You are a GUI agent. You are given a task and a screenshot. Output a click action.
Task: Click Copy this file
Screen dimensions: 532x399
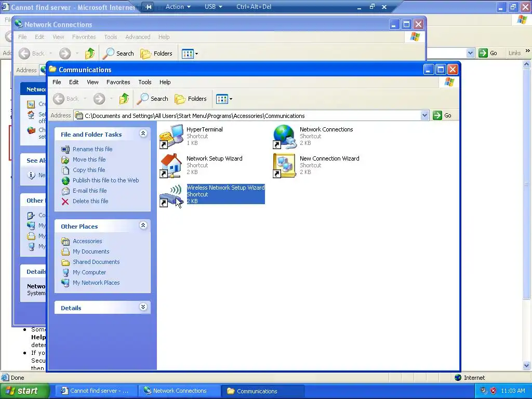click(x=89, y=170)
